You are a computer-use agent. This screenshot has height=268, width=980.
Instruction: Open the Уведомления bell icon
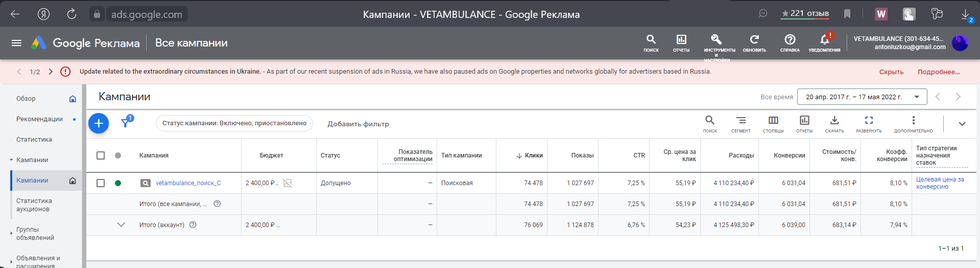pos(824,40)
